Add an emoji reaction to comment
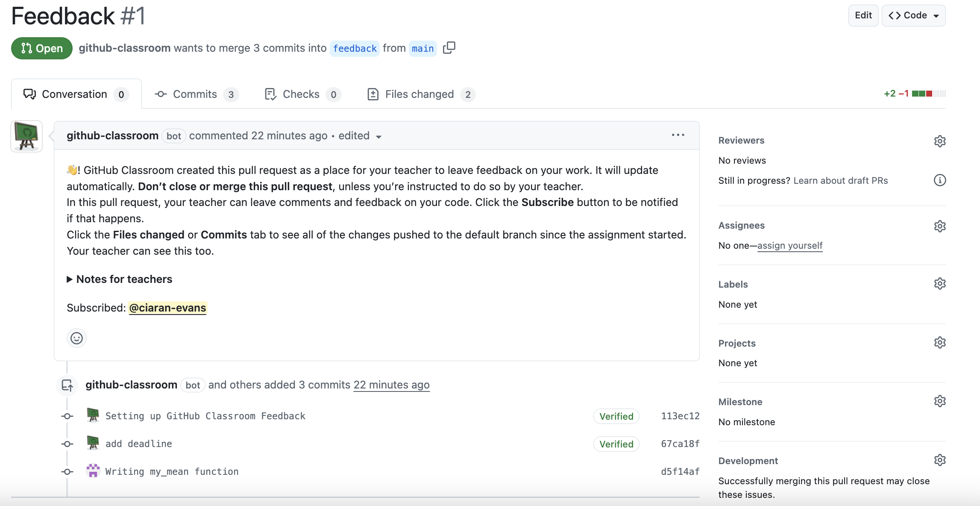 pyautogui.click(x=76, y=338)
